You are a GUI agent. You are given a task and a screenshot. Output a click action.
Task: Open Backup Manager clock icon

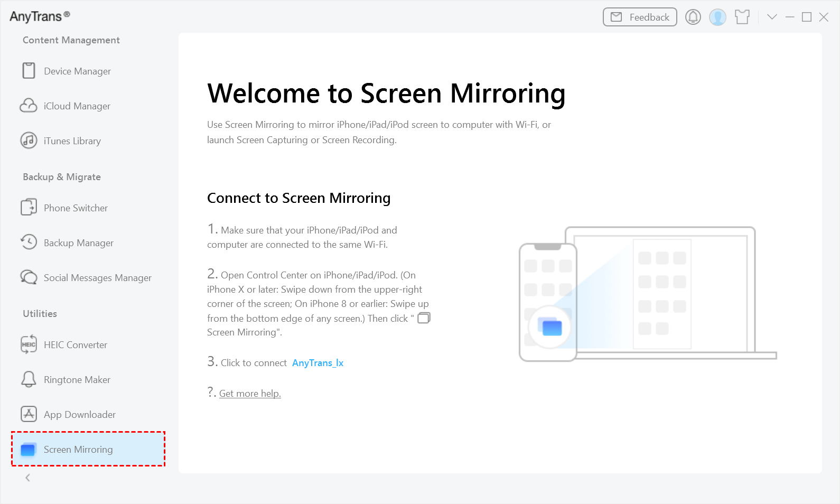29,242
